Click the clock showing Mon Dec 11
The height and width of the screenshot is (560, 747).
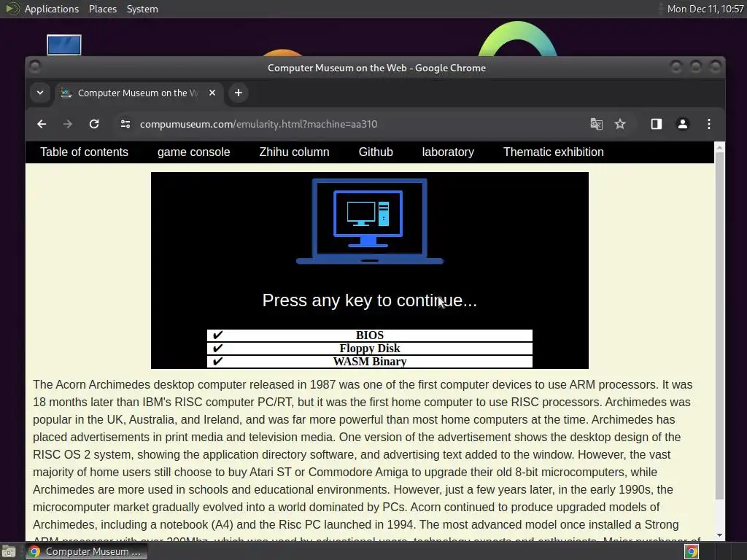(x=705, y=9)
